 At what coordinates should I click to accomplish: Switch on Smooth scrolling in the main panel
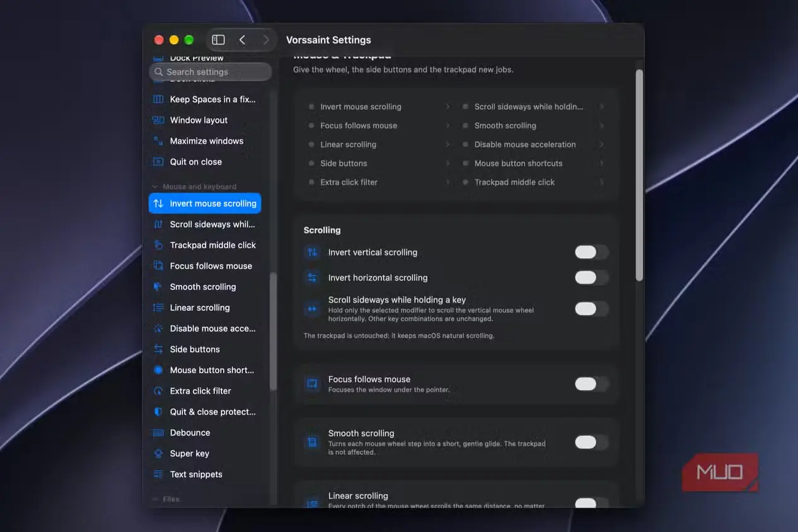pyautogui.click(x=592, y=442)
